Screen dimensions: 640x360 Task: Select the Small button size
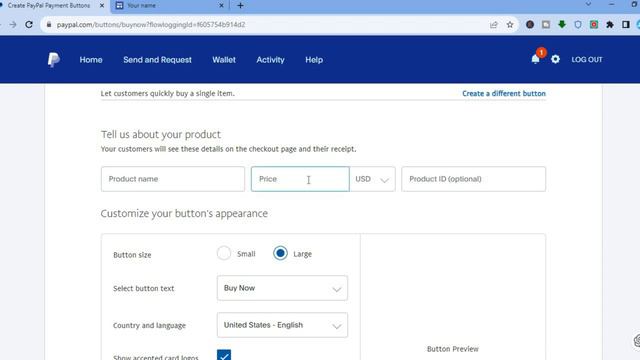click(224, 253)
